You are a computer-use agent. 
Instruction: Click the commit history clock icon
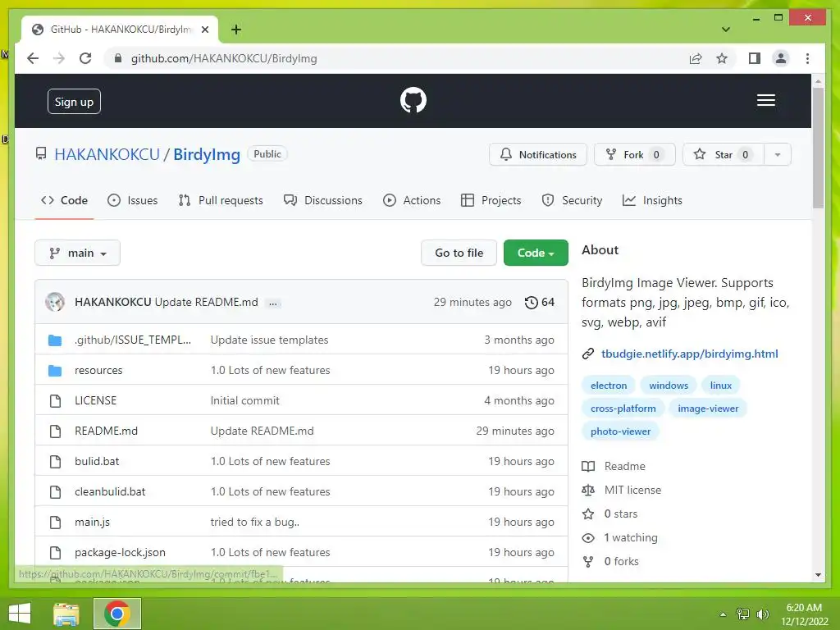[531, 303]
